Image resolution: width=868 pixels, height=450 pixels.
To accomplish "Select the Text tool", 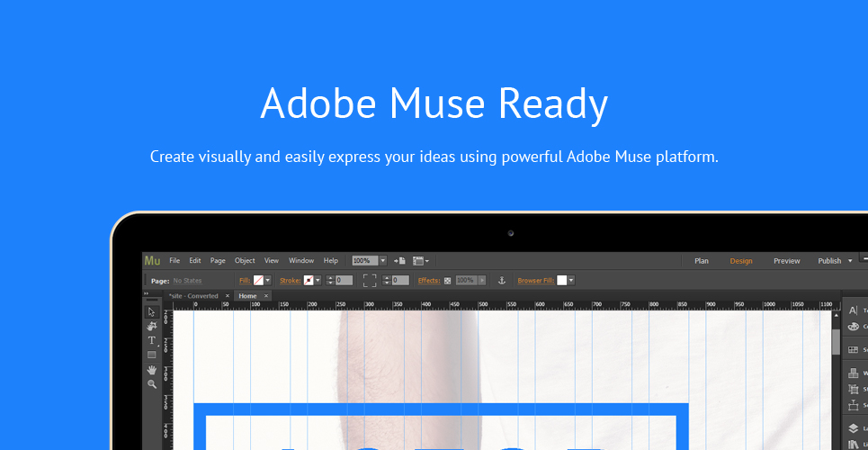I will [152, 340].
